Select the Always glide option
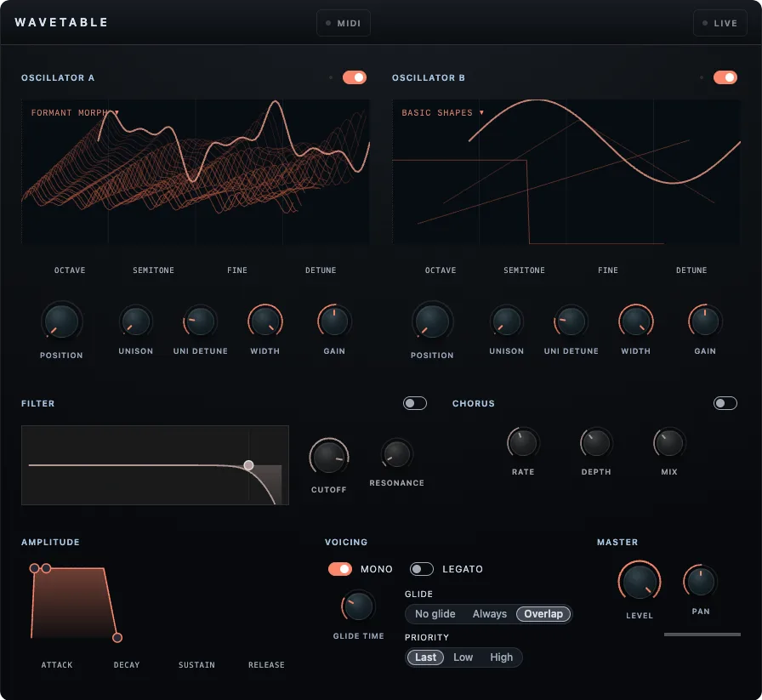This screenshot has height=700, width=762. tap(489, 614)
